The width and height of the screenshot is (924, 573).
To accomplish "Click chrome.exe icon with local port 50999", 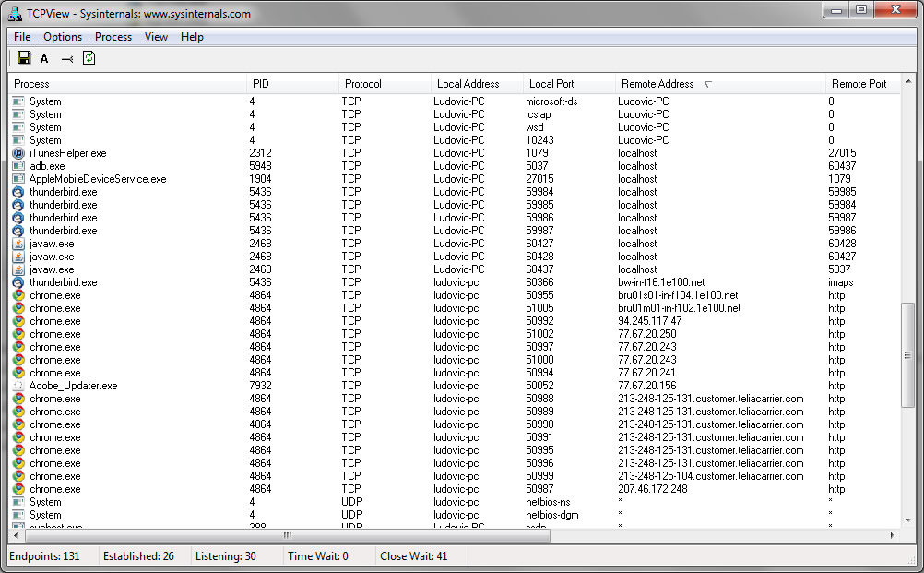I will coord(18,476).
